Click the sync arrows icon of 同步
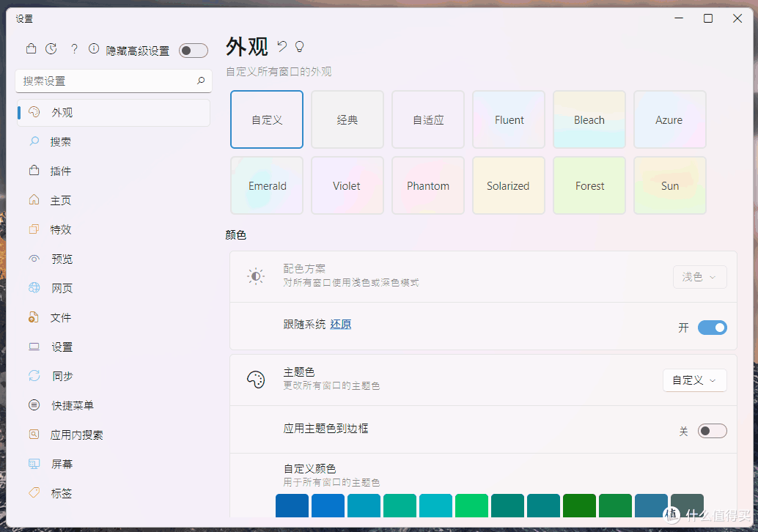 coord(34,376)
